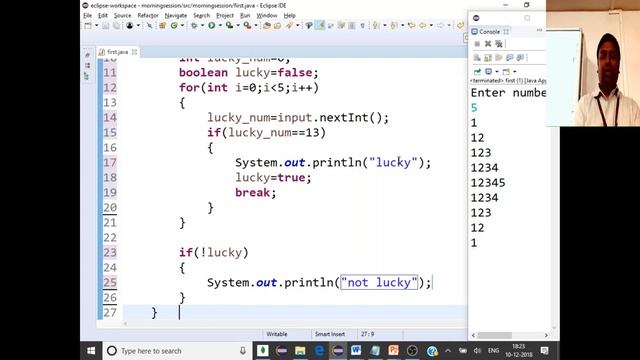The height and width of the screenshot is (360, 640).
Task: Click the New Java Package icon
Action: 162,25
